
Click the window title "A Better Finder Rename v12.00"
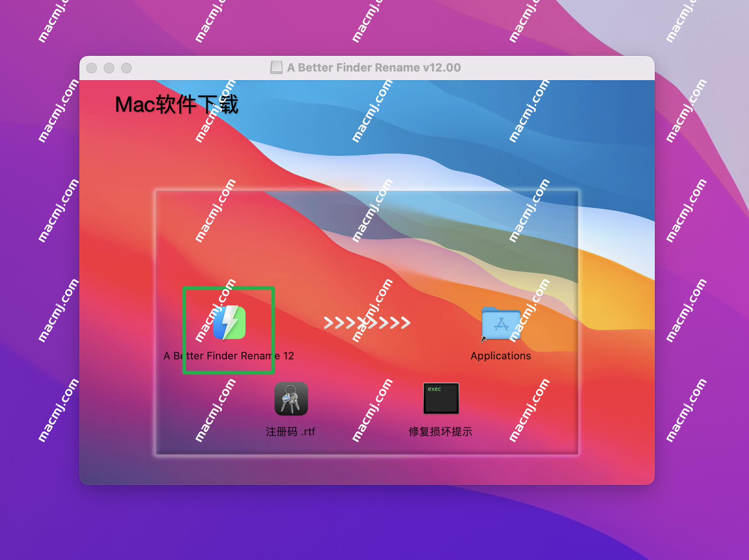pyautogui.click(x=374, y=68)
